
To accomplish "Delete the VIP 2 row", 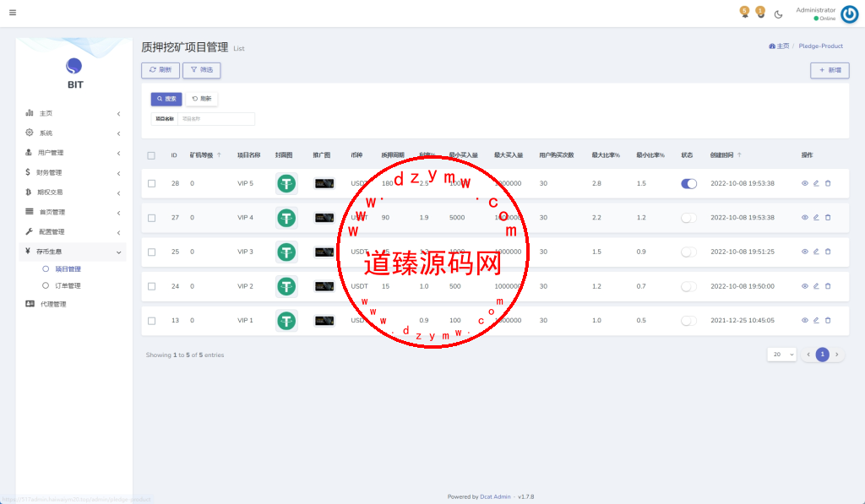I will [x=828, y=286].
